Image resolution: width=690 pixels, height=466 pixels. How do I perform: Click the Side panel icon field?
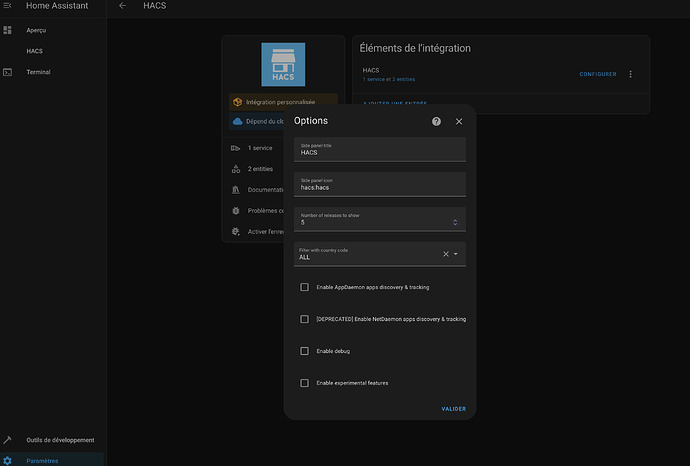(380, 184)
